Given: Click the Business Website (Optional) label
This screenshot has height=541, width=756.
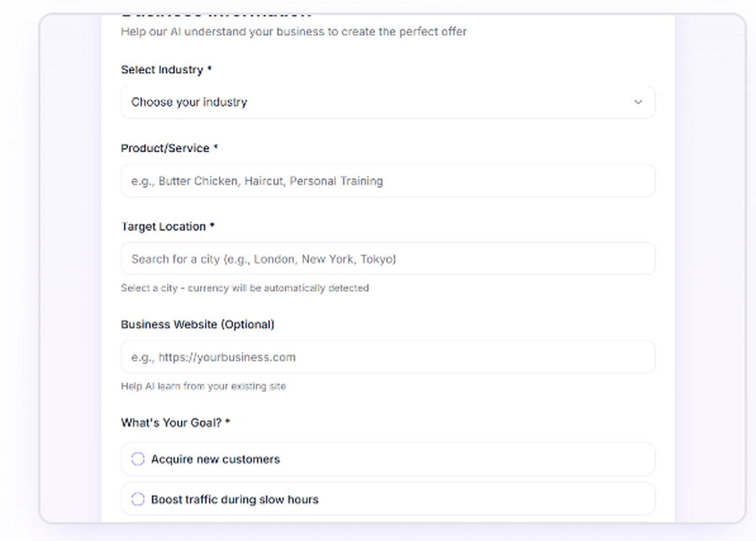Looking at the screenshot, I should point(197,324).
